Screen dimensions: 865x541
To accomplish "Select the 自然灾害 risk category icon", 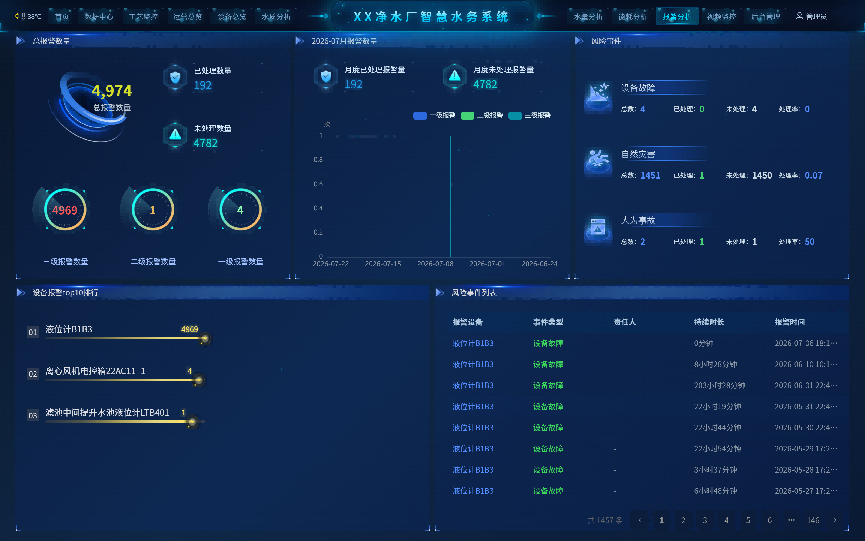I will tap(598, 163).
